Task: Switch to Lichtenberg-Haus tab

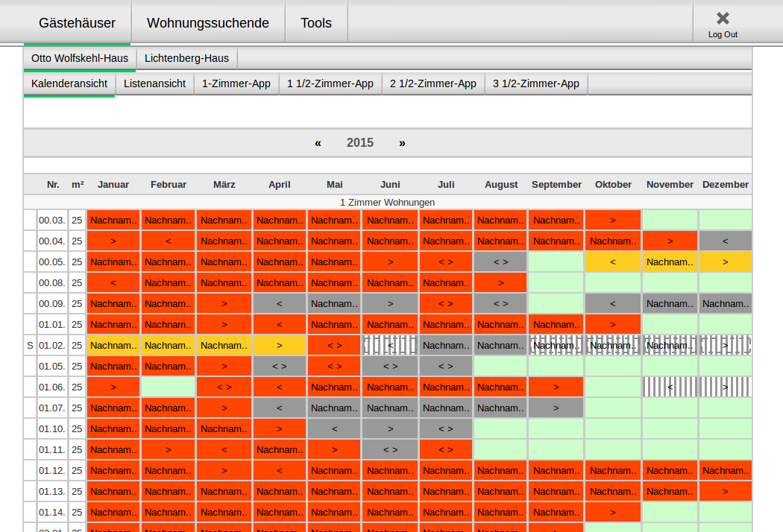Action: click(x=187, y=58)
